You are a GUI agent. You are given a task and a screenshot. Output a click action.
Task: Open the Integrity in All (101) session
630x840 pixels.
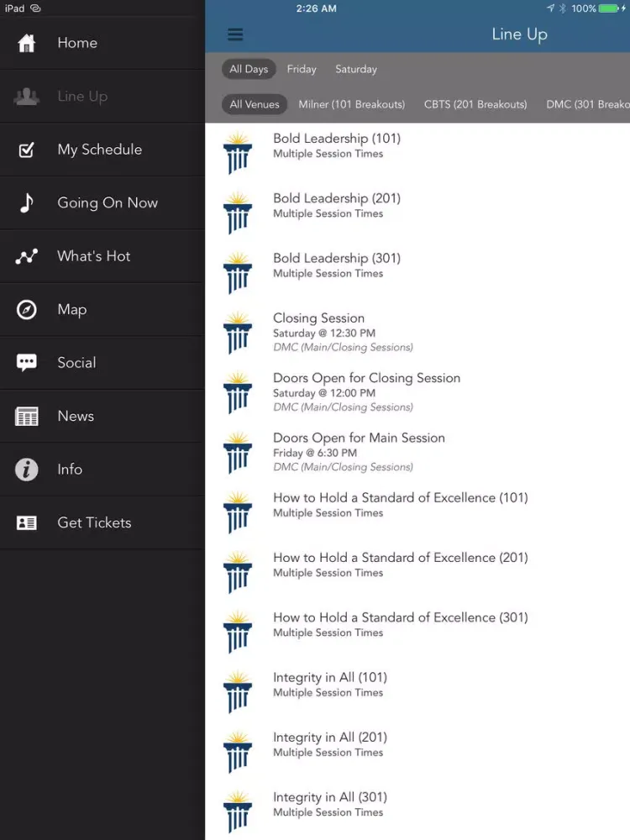pyautogui.click(x=417, y=693)
